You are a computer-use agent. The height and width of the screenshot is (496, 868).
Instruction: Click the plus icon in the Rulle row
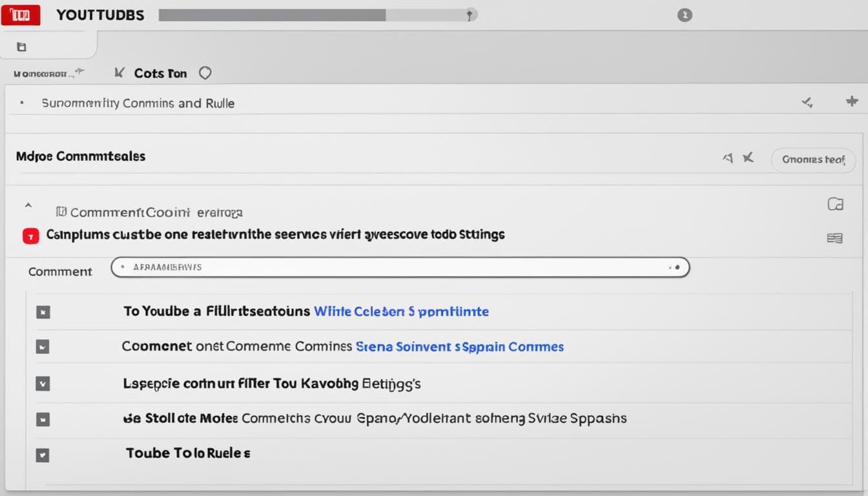click(852, 101)
